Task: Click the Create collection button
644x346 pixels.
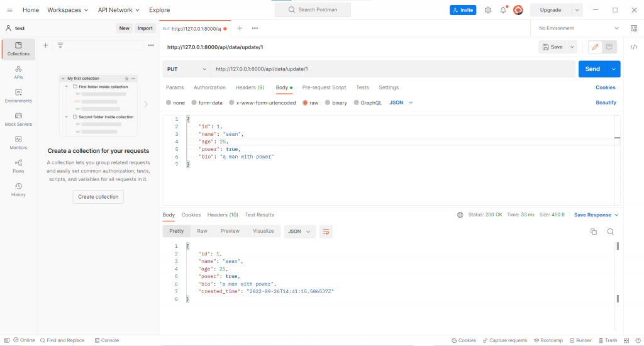Action: point(98,197)
